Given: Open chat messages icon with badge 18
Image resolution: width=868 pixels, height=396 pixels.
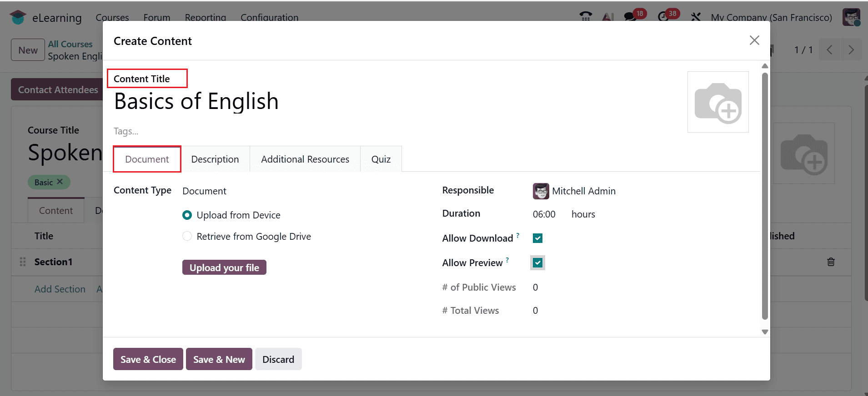Looking at the screenshot, I should pos(630,17).
